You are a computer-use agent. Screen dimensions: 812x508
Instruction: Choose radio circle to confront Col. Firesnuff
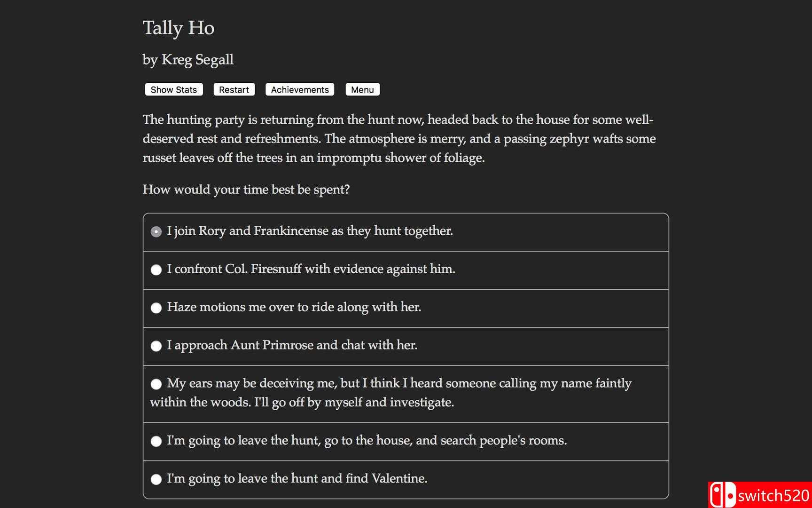pos(156,270)
